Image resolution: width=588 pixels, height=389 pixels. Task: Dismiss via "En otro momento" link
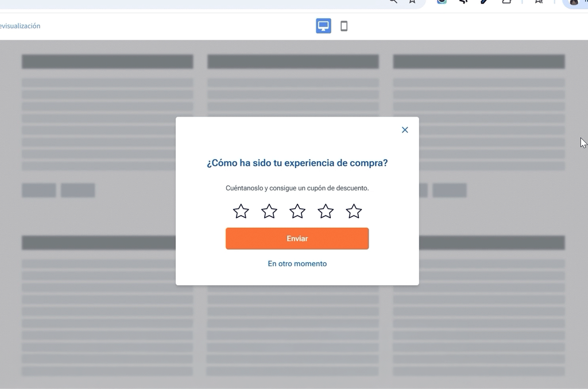tap(297, 263)
